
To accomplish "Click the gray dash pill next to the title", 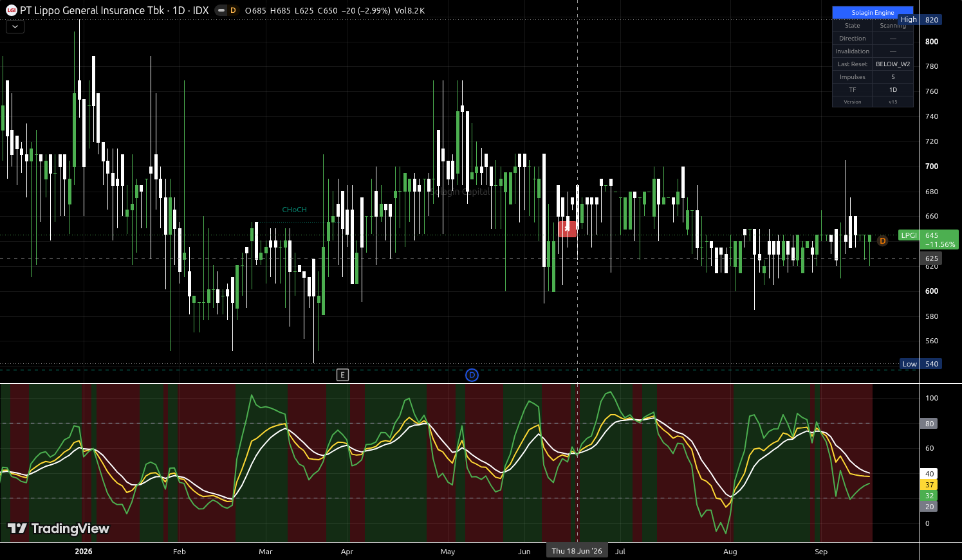I will click(221, 10).
